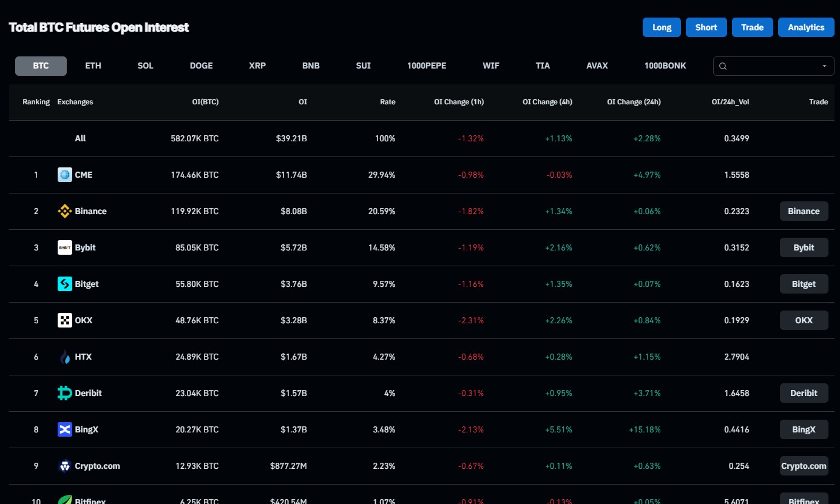Click the CME exchange logo icon
Image resolution: width=840 pixels, height=504 pixels.
(65, 175)
